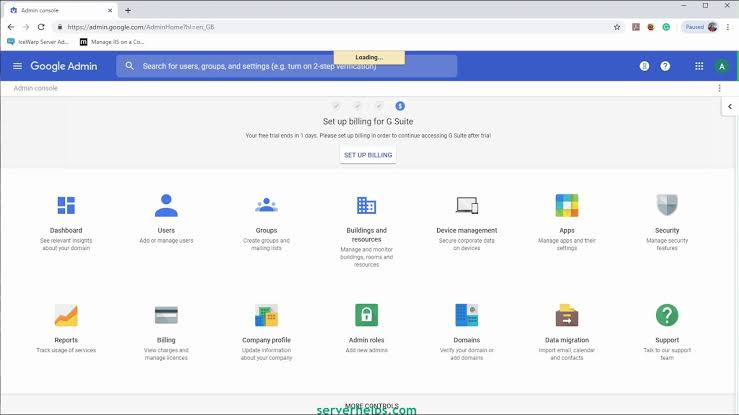Open the help question mark icon
Screen dimensions: 739x415
pyautogui.click(x=665, y=66)
